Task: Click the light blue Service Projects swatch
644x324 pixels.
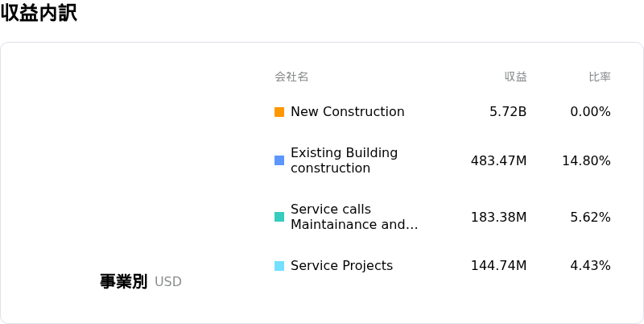Action: coord(279,266)
